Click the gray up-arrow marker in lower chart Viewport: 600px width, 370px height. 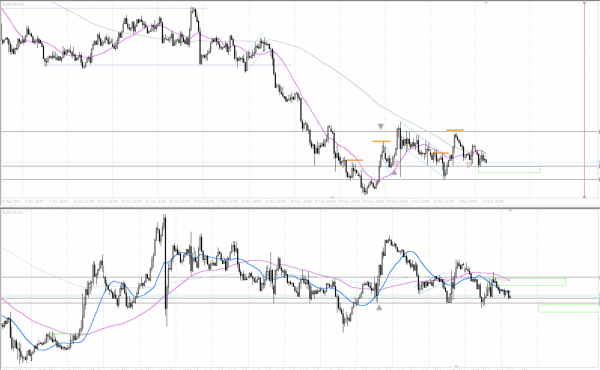tap(379, 307)
